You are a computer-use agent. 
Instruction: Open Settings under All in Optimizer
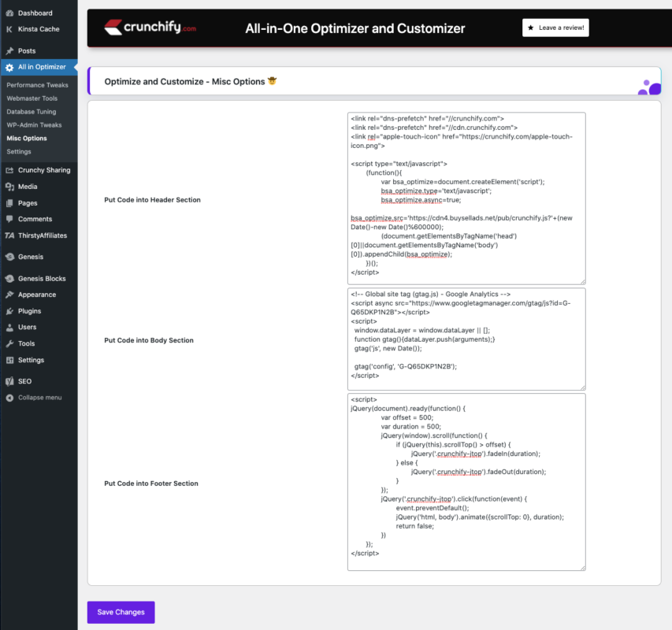tap(19, 152)
